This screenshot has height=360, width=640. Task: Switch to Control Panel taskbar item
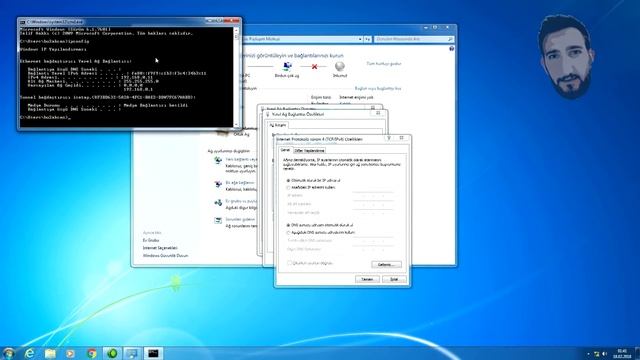click(x=132, y=353)
